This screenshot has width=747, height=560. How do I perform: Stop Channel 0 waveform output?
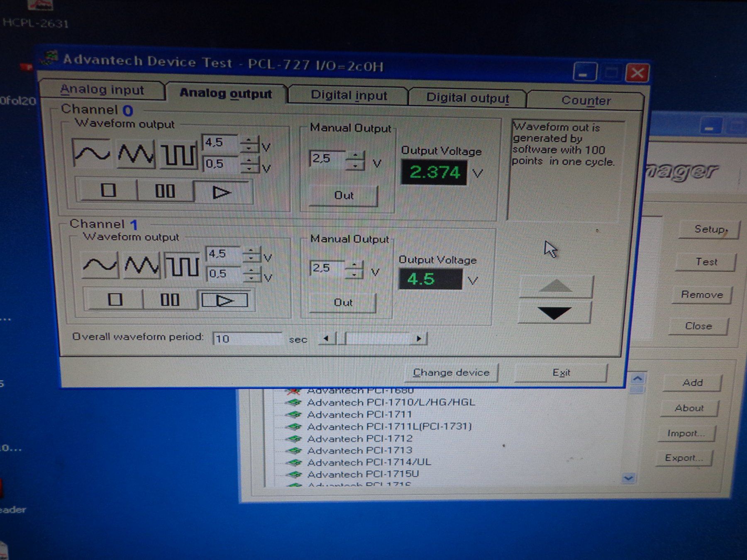coord(108,190)
